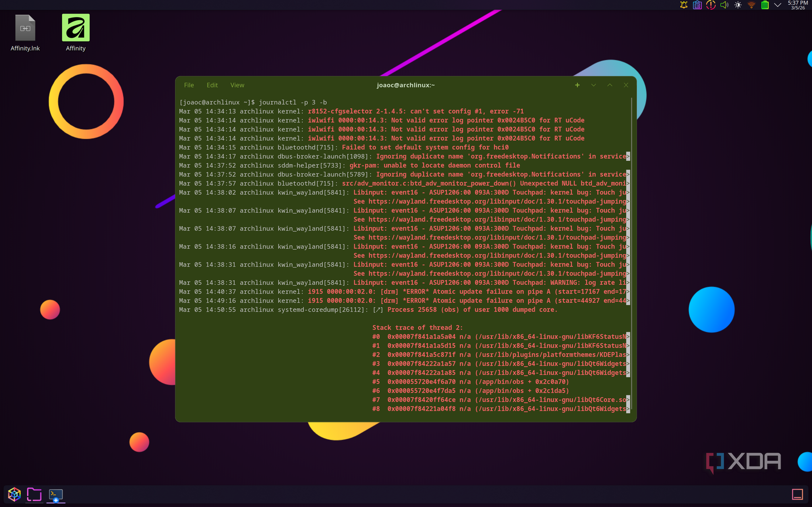This screenshot has width=812, height=507.
Task: Toggle notifications with the bell icon
Action: click(683, 5)
